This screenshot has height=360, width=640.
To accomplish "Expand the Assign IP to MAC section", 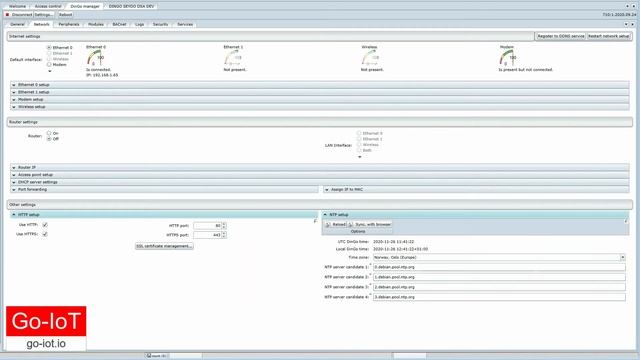I will [476, 189].
